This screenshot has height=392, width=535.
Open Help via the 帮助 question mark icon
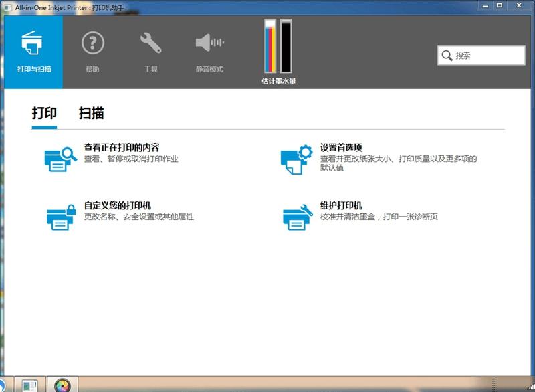[92, 43]
